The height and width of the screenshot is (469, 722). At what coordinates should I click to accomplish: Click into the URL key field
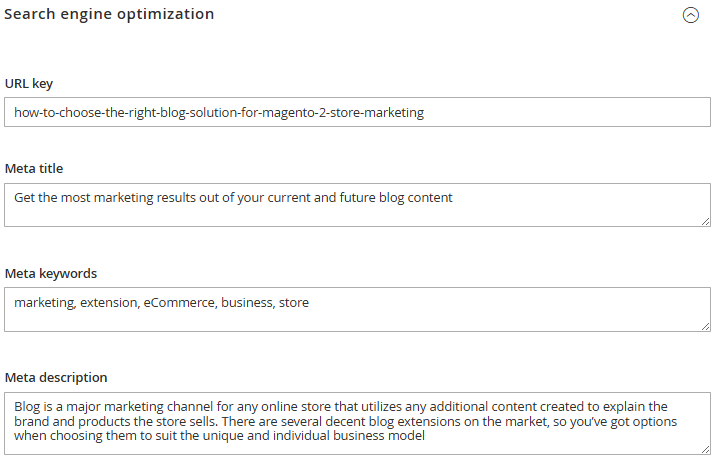(x=357, y=112)
